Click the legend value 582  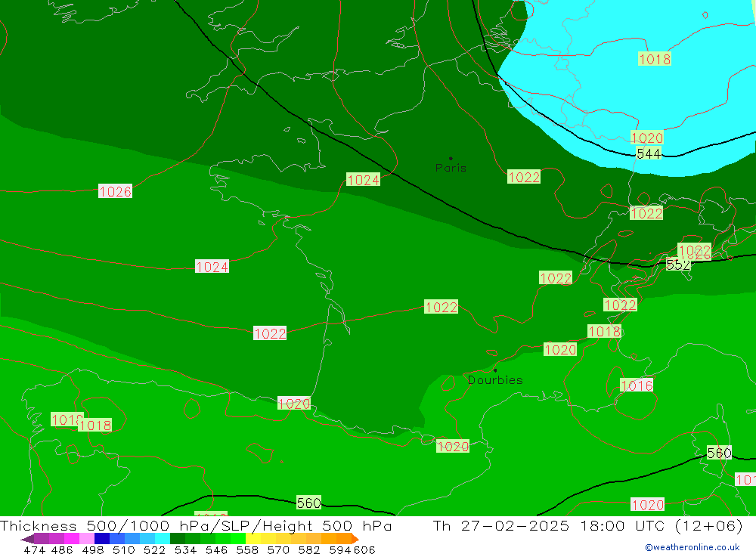[x=309, y=550]
